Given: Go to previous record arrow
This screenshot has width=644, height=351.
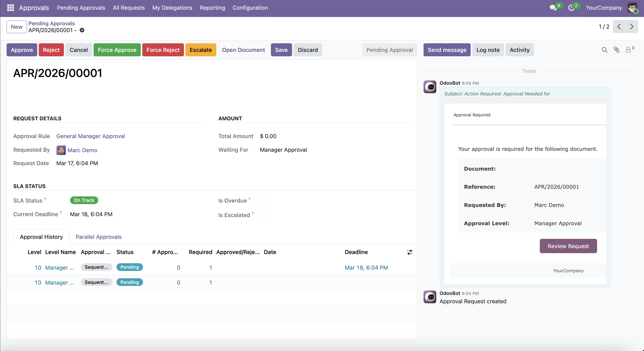Looking at the screenshot, I should 619,27.
